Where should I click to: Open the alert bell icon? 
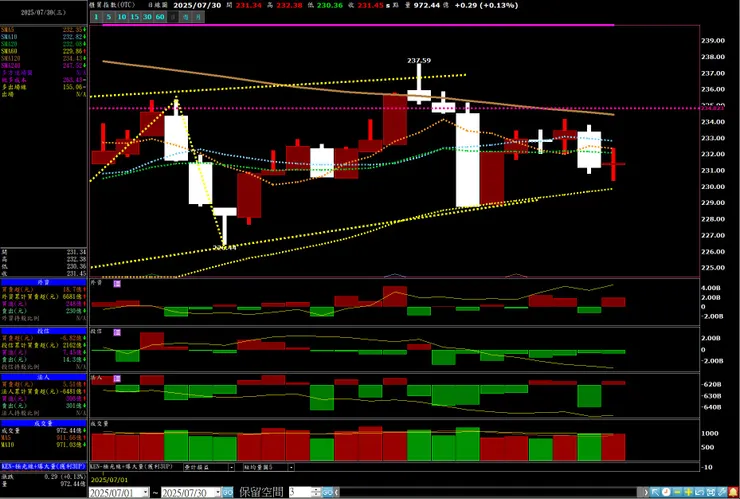(733, 492)
